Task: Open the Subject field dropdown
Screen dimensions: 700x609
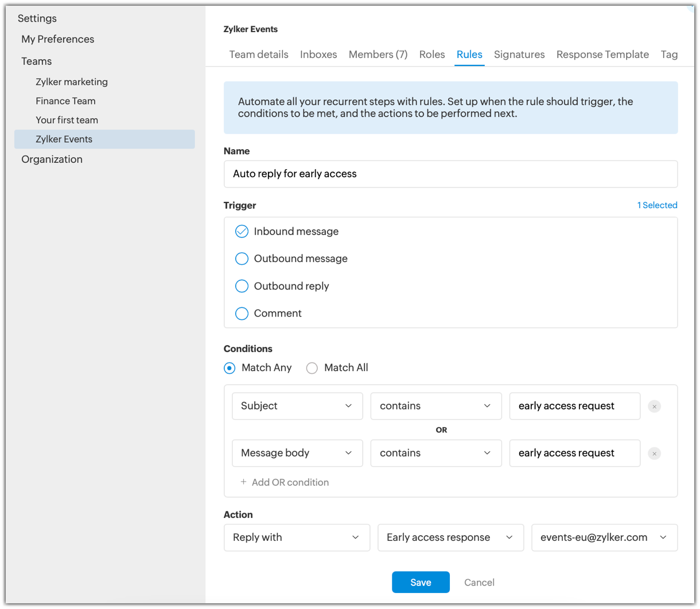Action: click(x=297, y=406)
